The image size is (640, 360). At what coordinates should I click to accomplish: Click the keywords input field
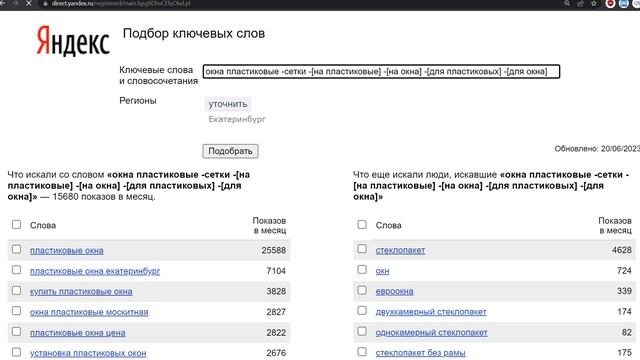tap(381, 71)
